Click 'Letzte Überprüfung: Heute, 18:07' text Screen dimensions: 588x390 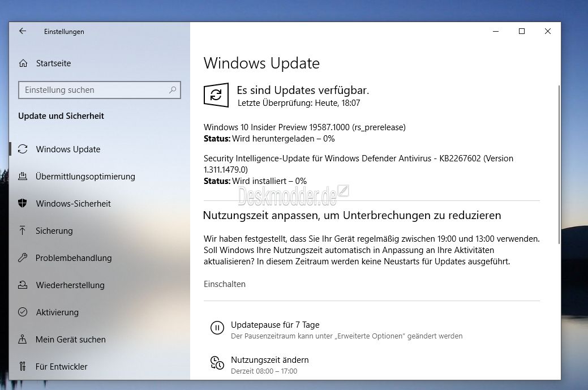click(x=299, y=103)
